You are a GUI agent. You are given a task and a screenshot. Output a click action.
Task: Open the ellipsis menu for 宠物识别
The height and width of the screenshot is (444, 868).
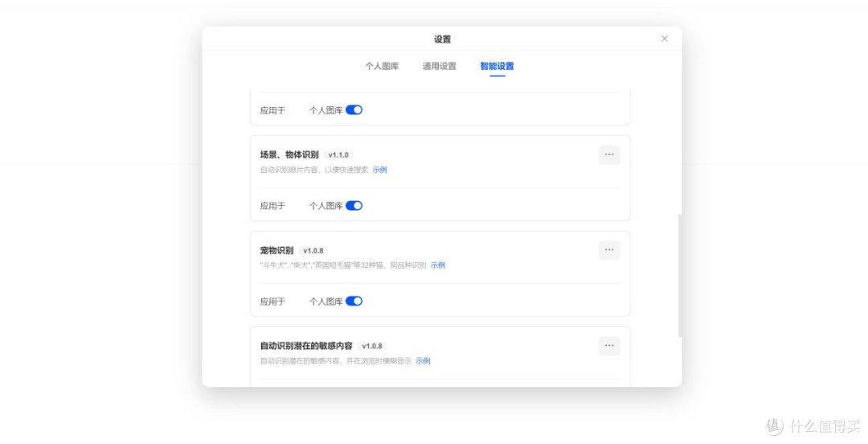(608, 250)
